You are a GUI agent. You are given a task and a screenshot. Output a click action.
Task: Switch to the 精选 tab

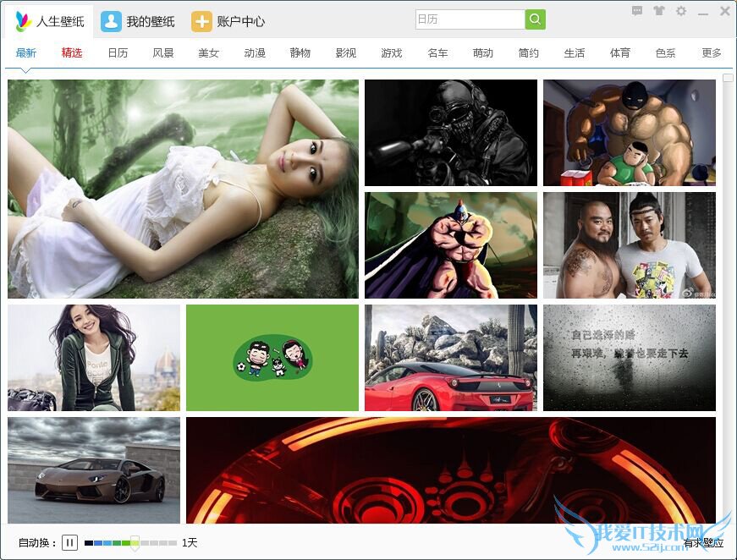71,52
